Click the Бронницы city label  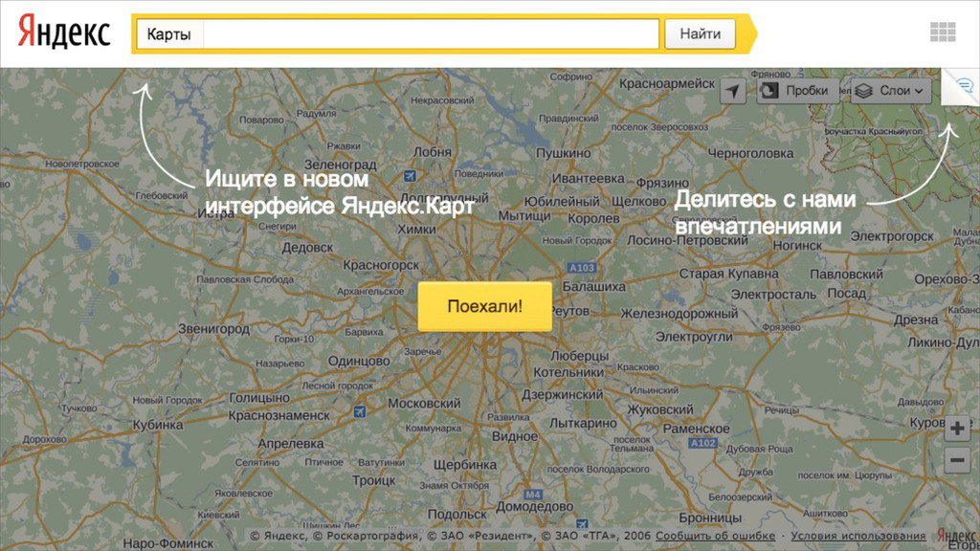(x=711, y=518)
